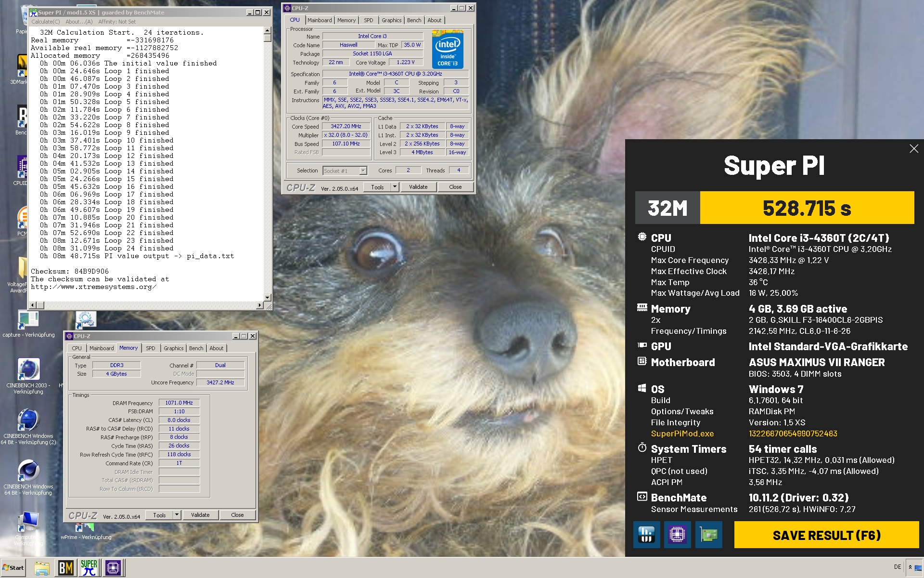Viewport: 924px width, 578px height.
Task: Open the Start menu
Action: pos(13,568)
